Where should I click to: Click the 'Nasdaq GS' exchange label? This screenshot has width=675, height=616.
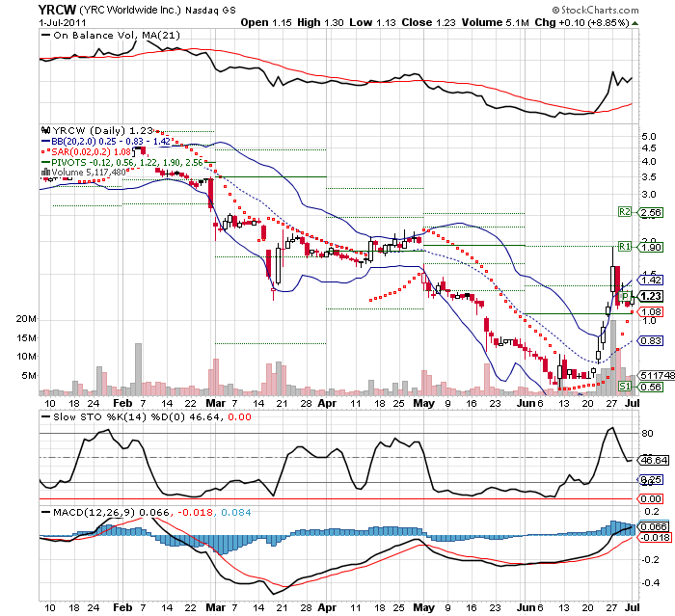pyautogui.click(x=210, y=11)
